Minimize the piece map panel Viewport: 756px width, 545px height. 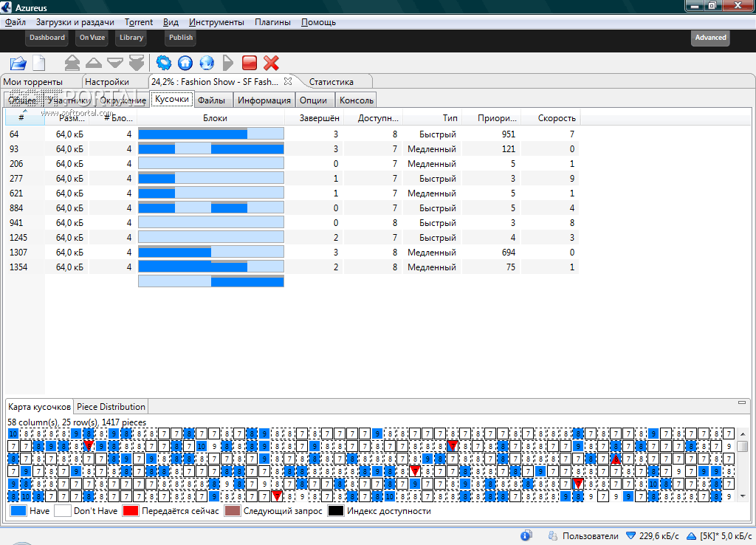click(742, 402)
